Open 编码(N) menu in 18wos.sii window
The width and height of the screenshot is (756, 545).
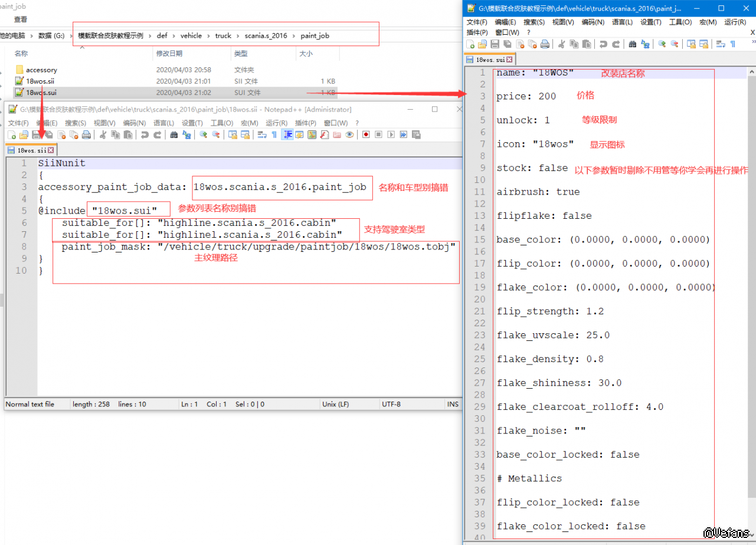coord(134,123)
